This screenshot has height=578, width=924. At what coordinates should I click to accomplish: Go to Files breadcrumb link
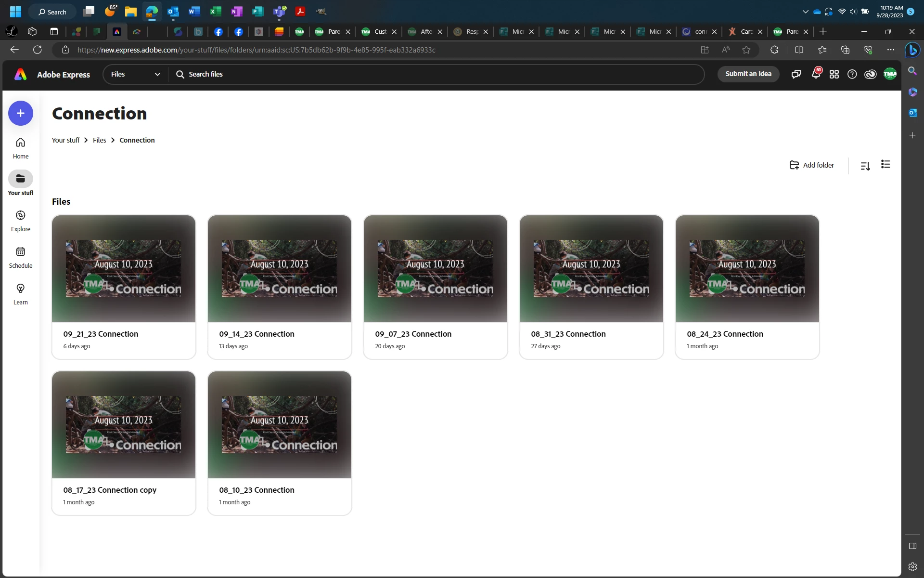pos(99,140)
